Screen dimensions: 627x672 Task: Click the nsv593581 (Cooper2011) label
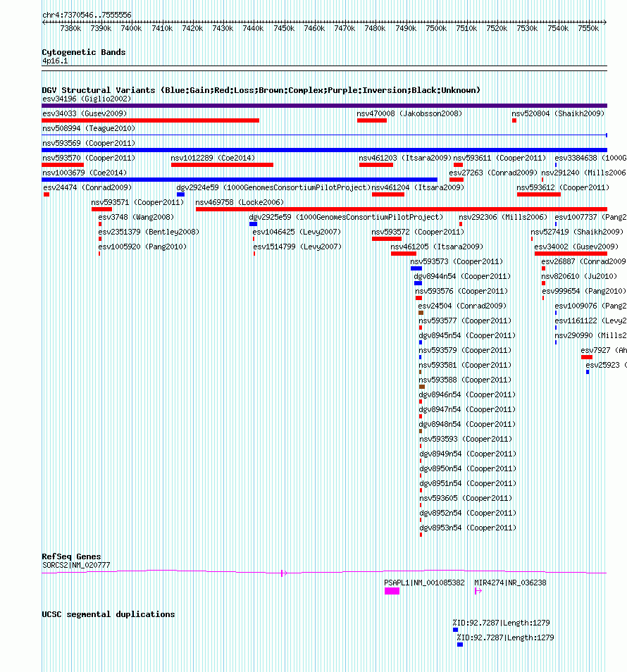point(465,365)
